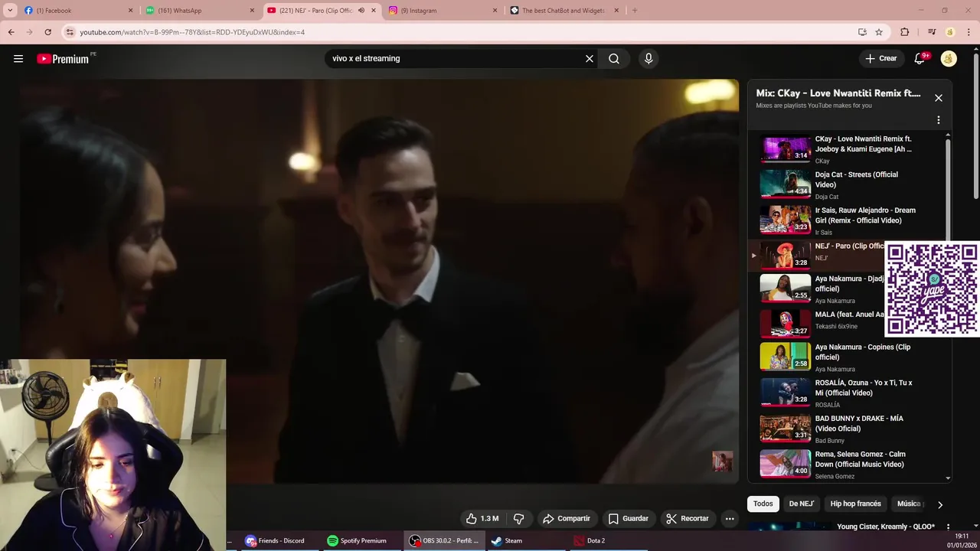Play BAD BUNNY x DRAKE MÍA

tap(849, 429)
